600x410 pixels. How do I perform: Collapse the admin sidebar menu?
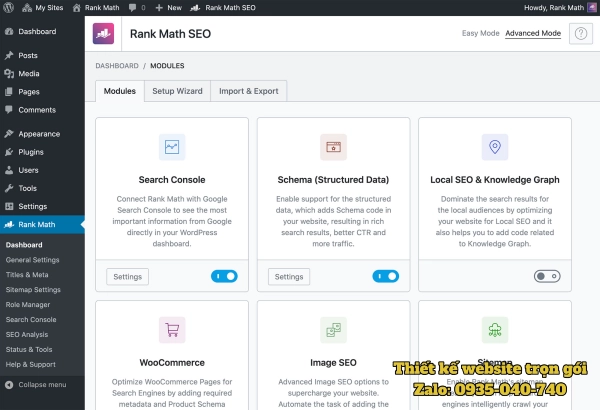pos(36,385)
